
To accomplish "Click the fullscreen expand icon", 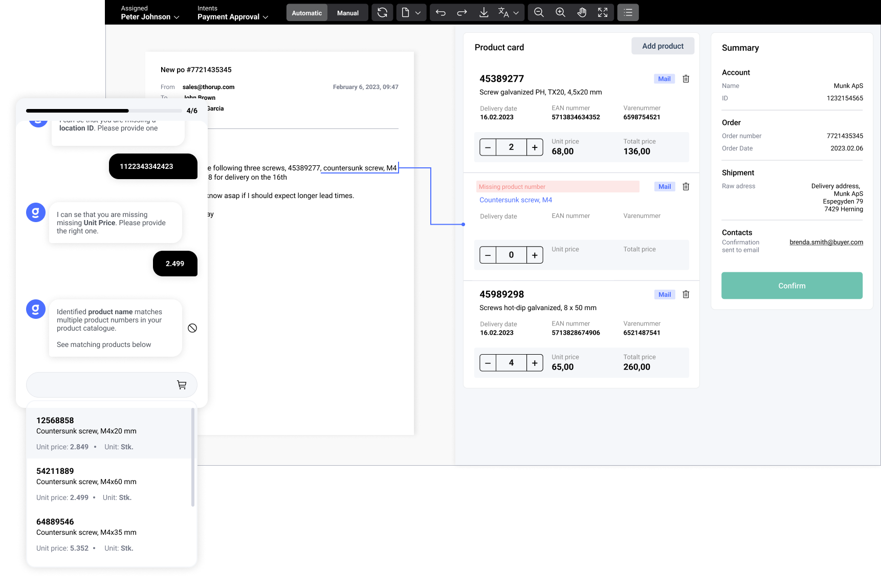I will (x=603, y=13).
